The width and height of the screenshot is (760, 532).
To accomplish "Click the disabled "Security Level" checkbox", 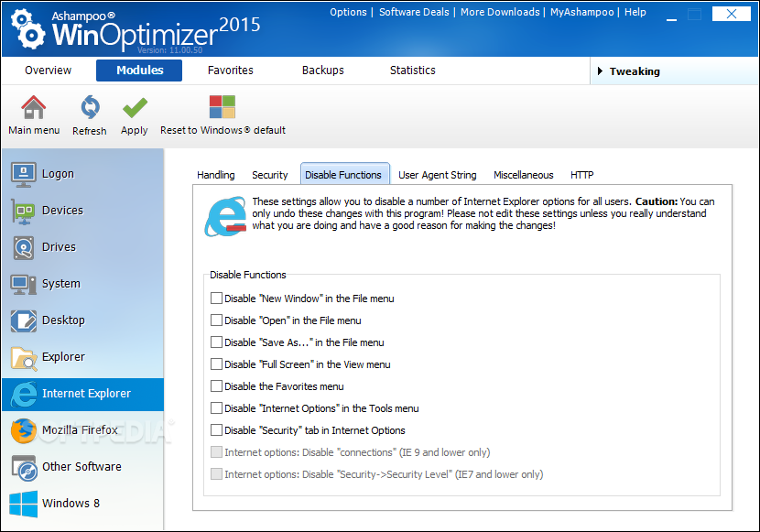I will coord(217,474).
